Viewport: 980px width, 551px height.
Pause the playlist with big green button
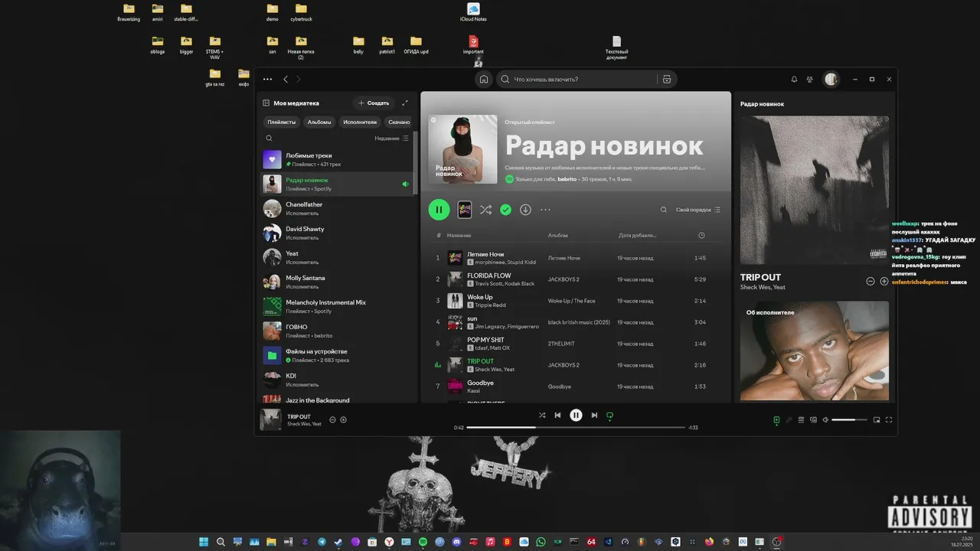[x=439, y=209]
